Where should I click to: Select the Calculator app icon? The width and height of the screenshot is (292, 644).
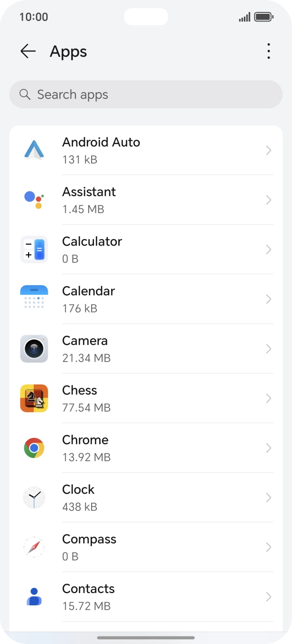pos(34,249)
